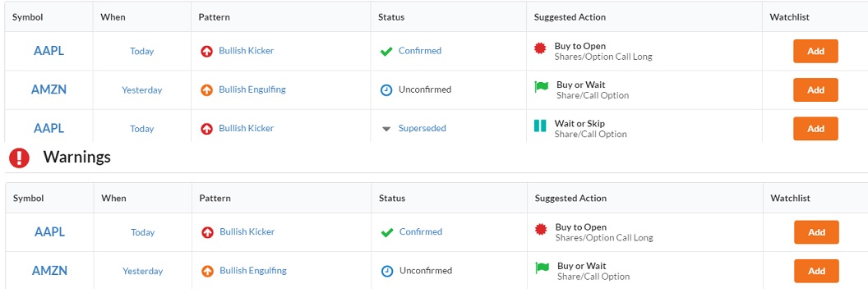Click Bullish Kicker link in upper table's Confirmed row
The height and width of the screenshot is (302, 868).
click(x=247, y=50)
